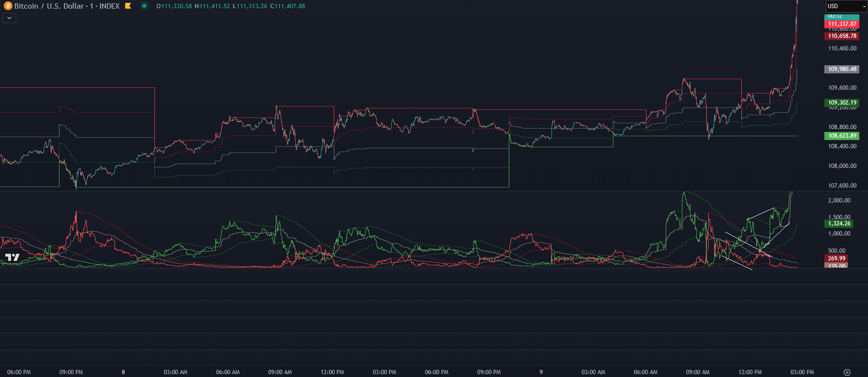Click the first 06:00 PM time axis label

click(19, 372)
